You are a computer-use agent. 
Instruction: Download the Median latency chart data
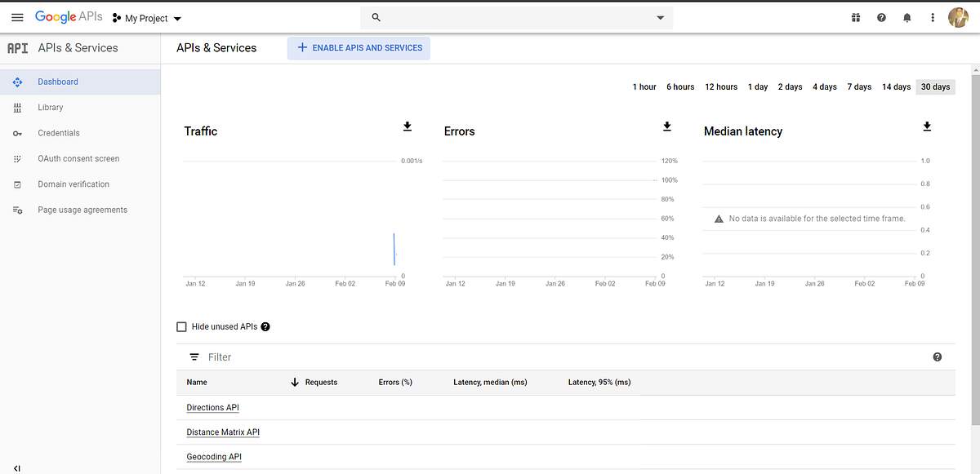[x=926, y=126]
